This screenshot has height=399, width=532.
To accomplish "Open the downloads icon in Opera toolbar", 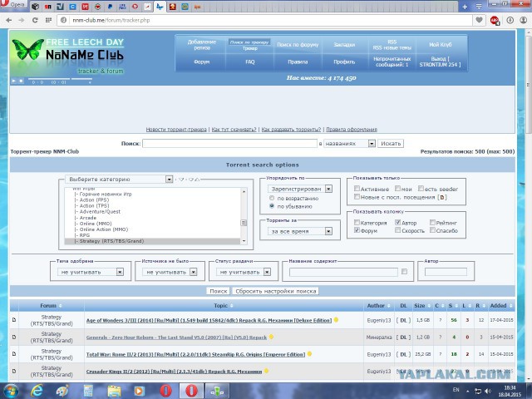I will coord(510,20).
